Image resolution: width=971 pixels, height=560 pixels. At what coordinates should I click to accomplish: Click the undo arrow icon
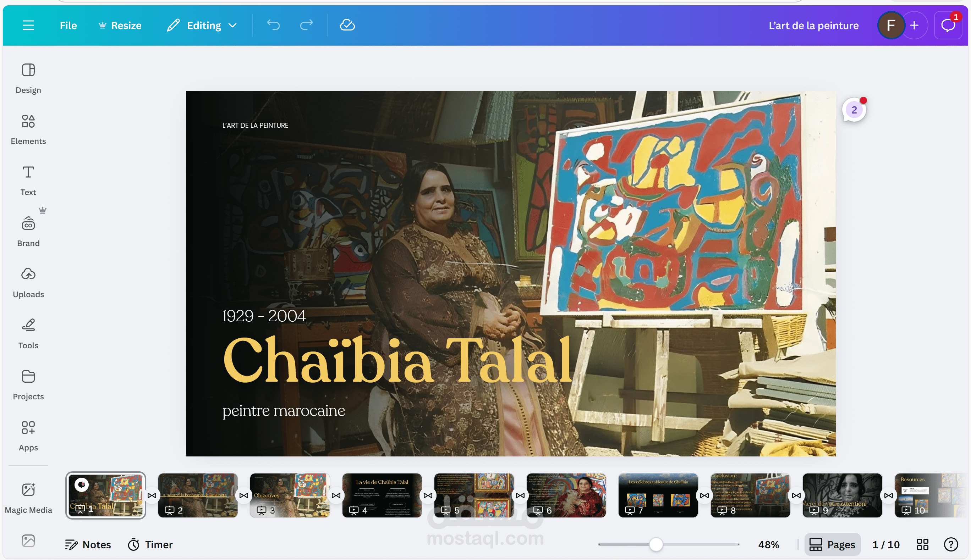coord(273,26)
